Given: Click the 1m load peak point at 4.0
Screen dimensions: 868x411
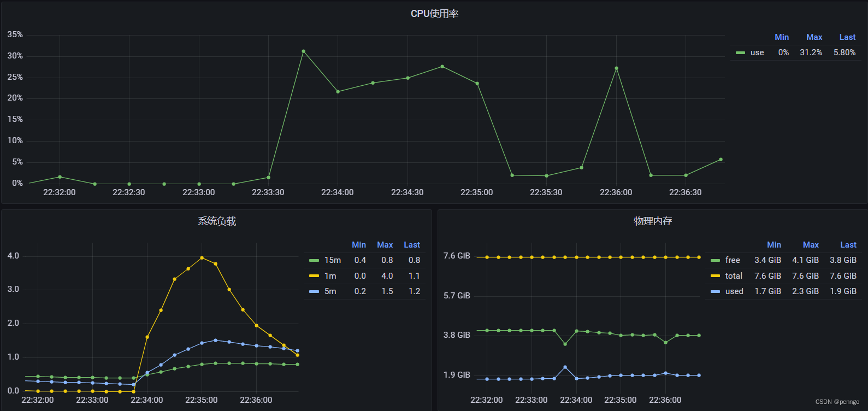Looking at the screenshot, I should [202, 258].
